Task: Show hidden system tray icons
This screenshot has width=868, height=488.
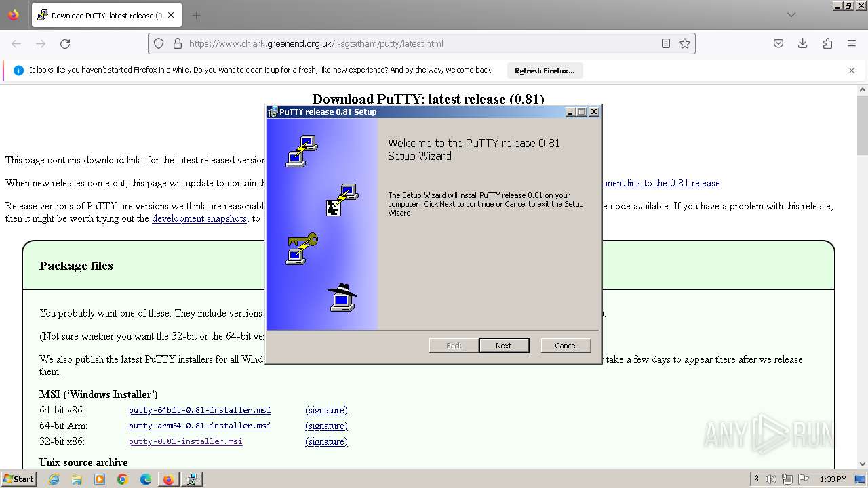Action: (756, 479)
